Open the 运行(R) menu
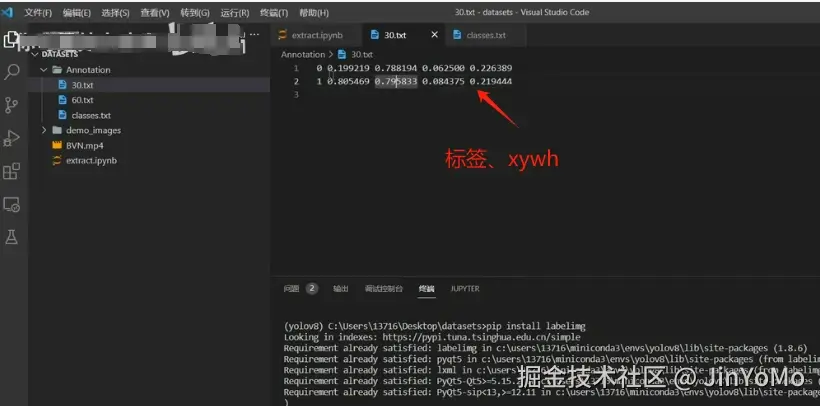 click(235, 13)
